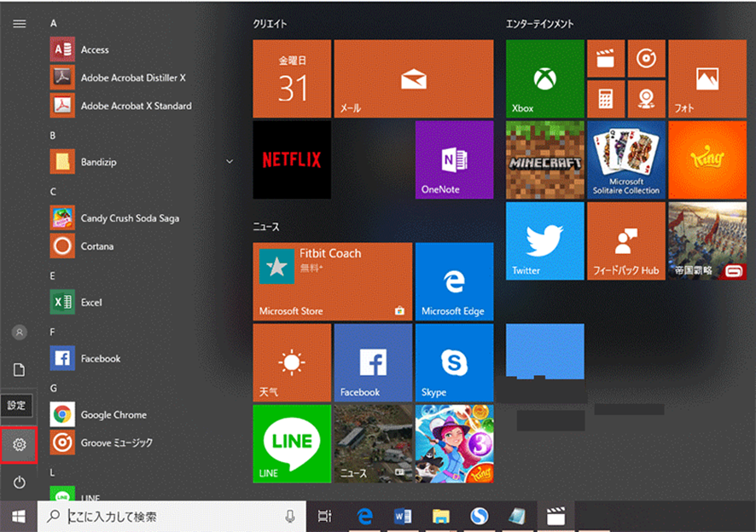This screenshot has width=756, height=532.
Task: Launch the OneNote tile
Action: [x=454, y=159]
